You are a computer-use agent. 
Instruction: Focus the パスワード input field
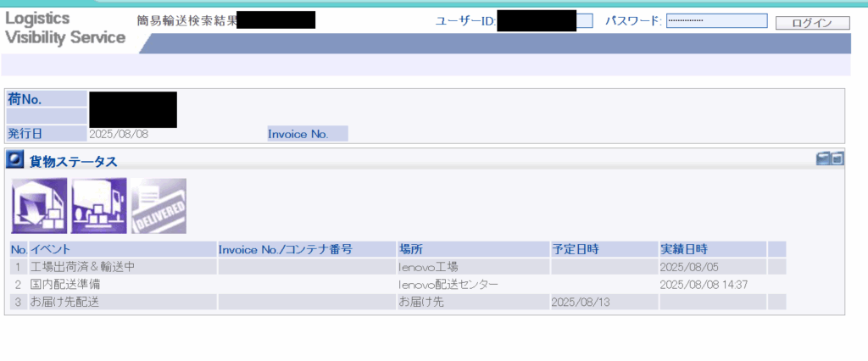[716, 21]
